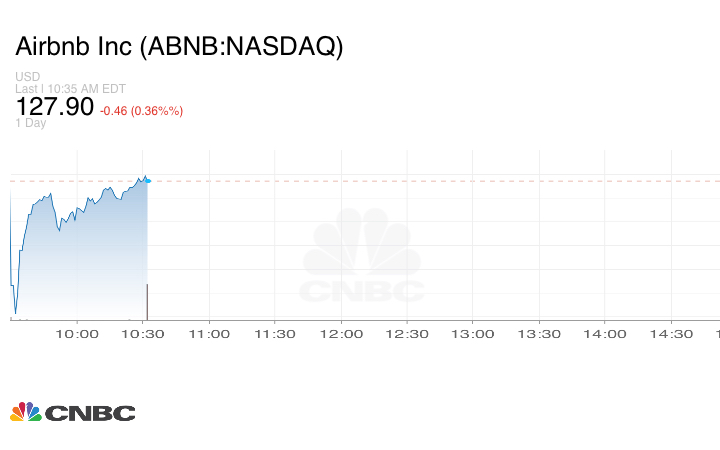Click the 127.90 last price value
The height and width of the screenshot is (450, 720).
[55, 107]
